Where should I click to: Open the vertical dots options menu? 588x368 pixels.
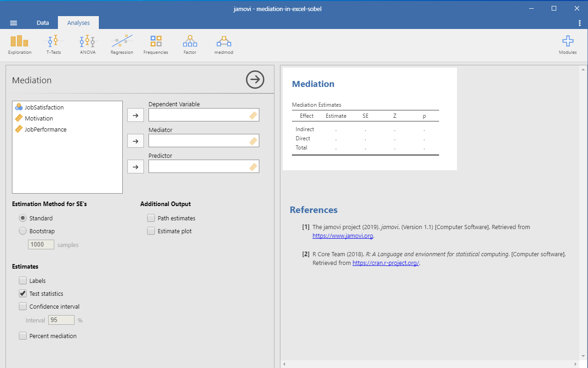pyautogui.click(x=579, y=23)
